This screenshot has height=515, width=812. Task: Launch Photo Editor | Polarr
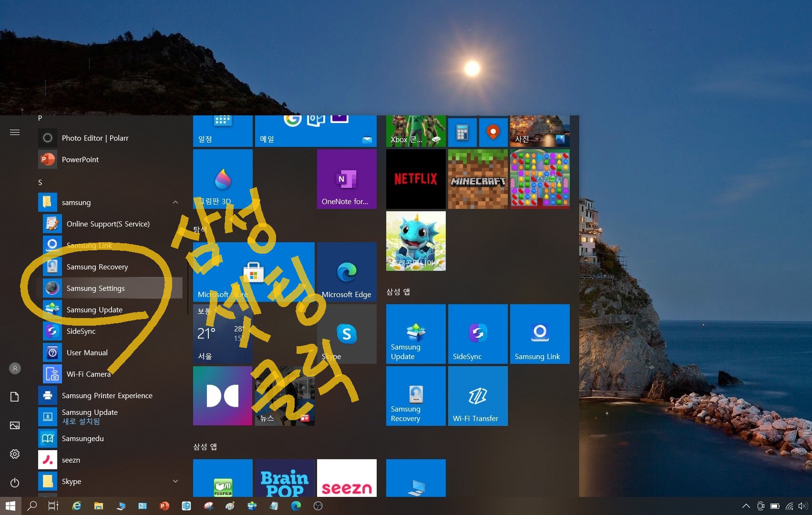point(110,138)
